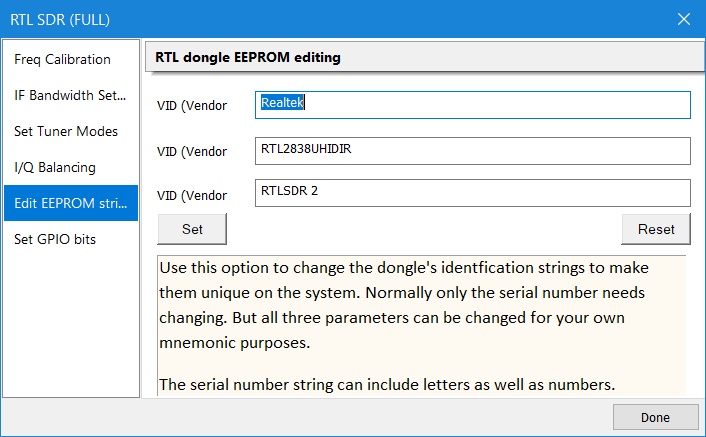Switch to Set Tuner Modes page
Image resolution: width=706 pixels, height=437 pixels.
66,131
